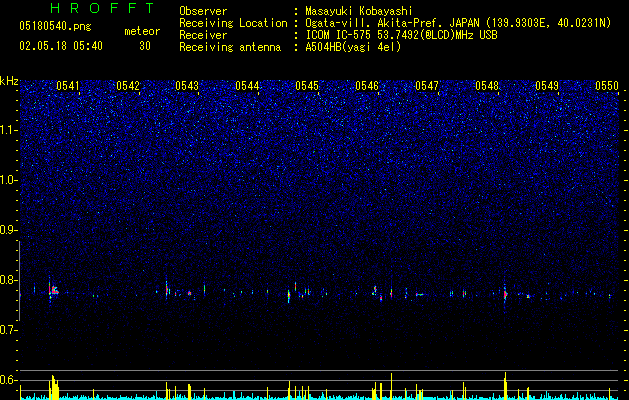Click the 1.0 kHz axis label

coord(9,180)
